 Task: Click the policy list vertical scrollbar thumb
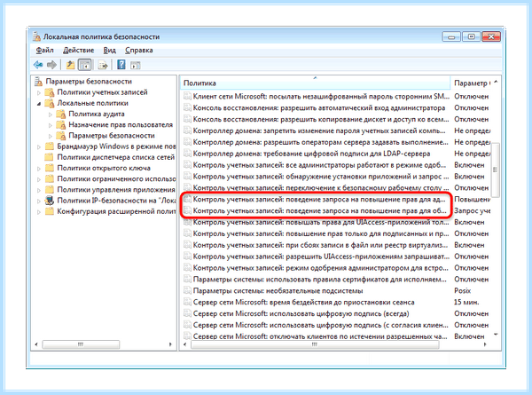tap(496, 170)
